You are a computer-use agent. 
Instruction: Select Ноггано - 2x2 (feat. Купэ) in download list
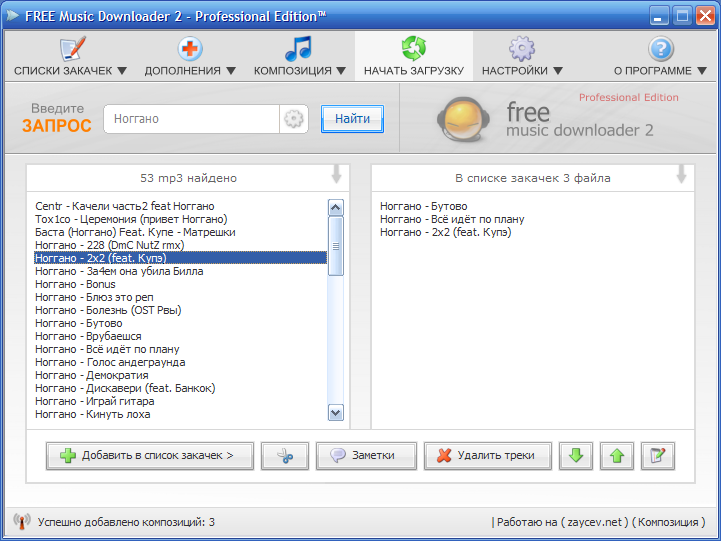[x=446, y=232]
